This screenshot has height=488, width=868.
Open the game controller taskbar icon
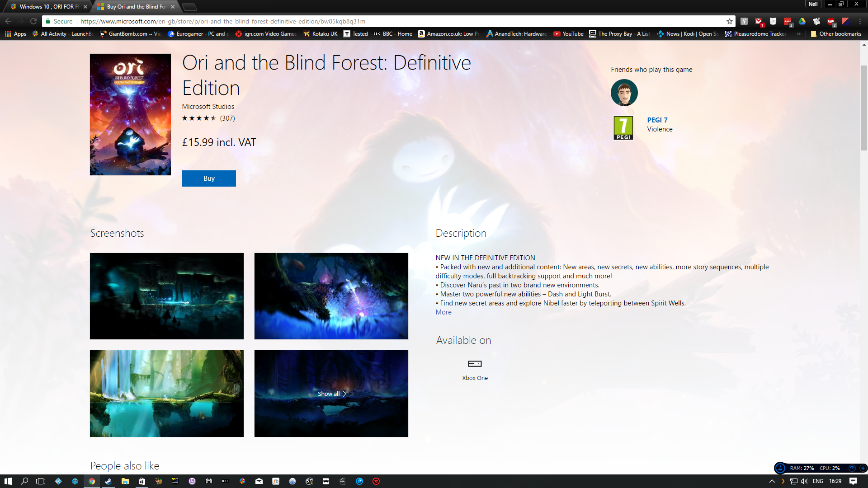pos(209,481)
